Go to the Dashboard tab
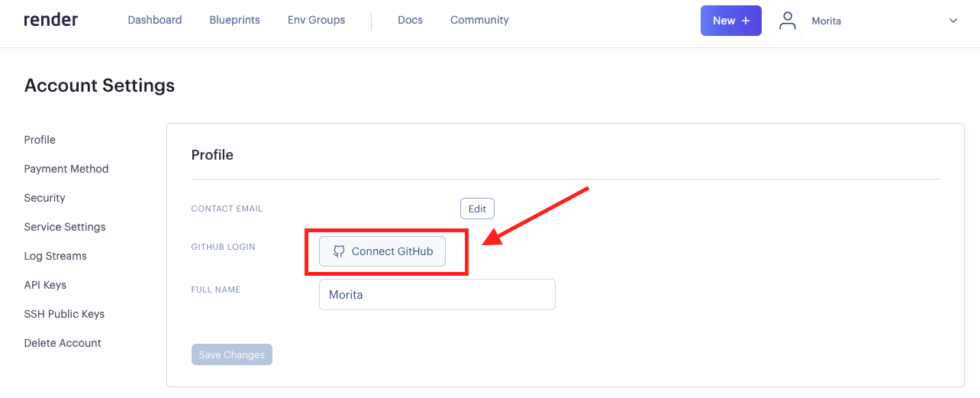 (x=155, y=20)
